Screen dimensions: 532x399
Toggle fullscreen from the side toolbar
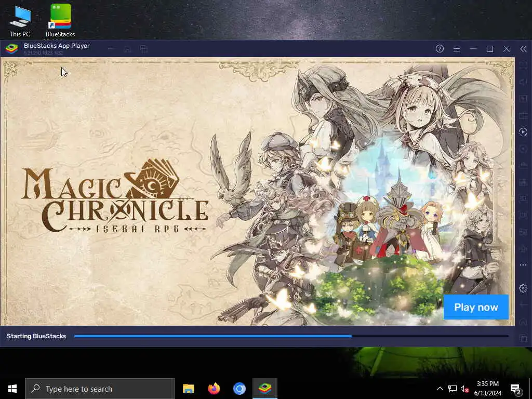point(523,65)
